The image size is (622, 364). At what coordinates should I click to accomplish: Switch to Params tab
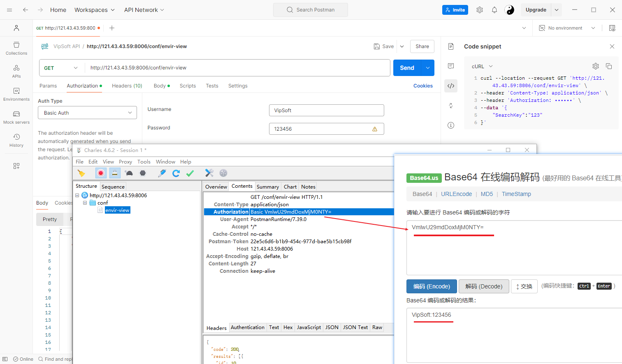pos(48,86)
